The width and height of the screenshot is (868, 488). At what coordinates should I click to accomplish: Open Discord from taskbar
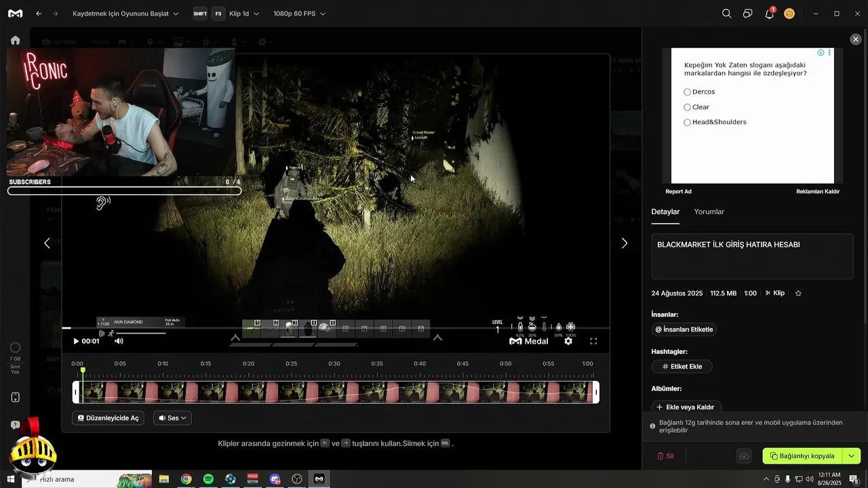click(275, 479)
